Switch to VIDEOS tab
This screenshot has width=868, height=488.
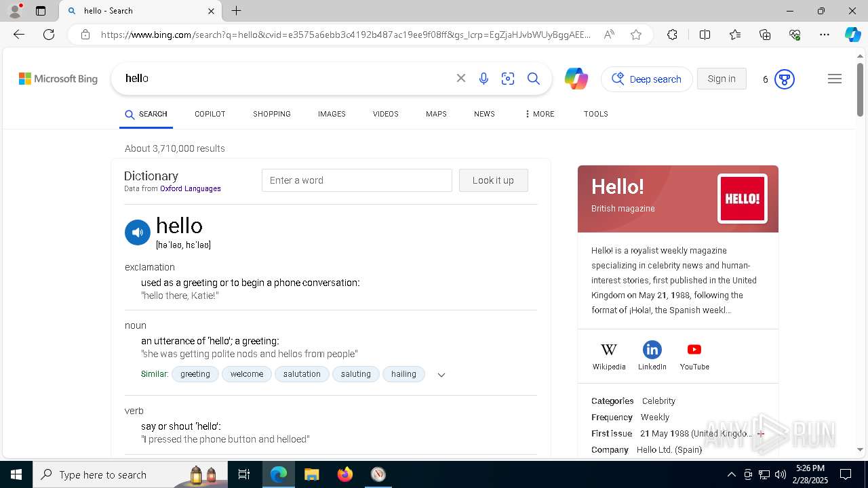pos(386,114)
